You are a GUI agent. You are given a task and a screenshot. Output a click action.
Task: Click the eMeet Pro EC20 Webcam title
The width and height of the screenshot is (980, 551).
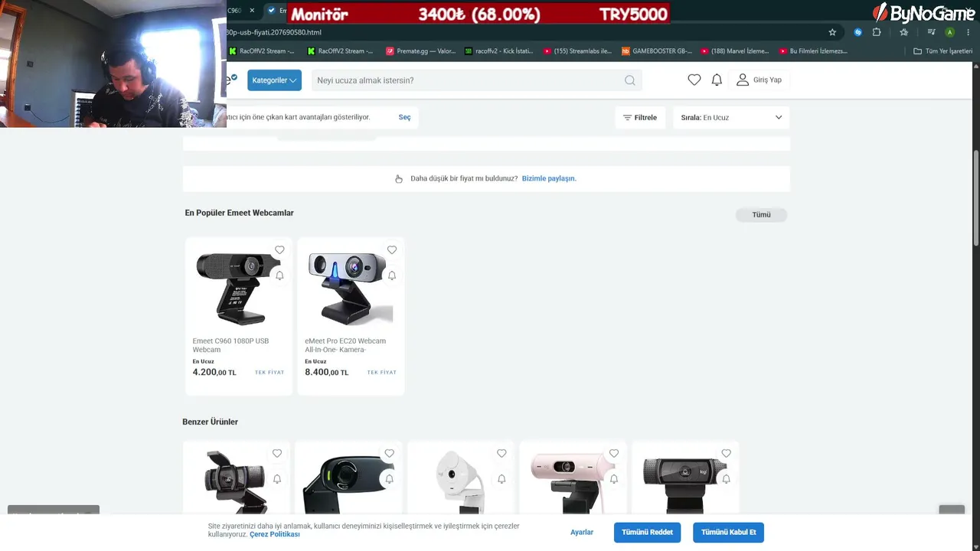(345, 345)
